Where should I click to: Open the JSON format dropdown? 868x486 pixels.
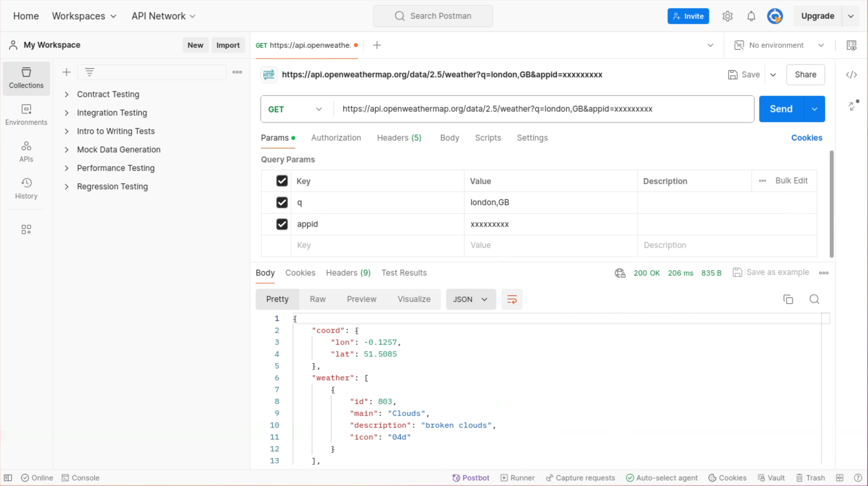pyautogui.click(x=471, y=299)
